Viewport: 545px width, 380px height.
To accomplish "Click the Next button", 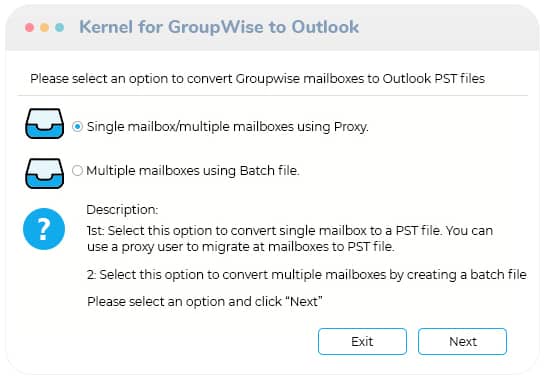I will pyautogui.click(x=462, y=341).
